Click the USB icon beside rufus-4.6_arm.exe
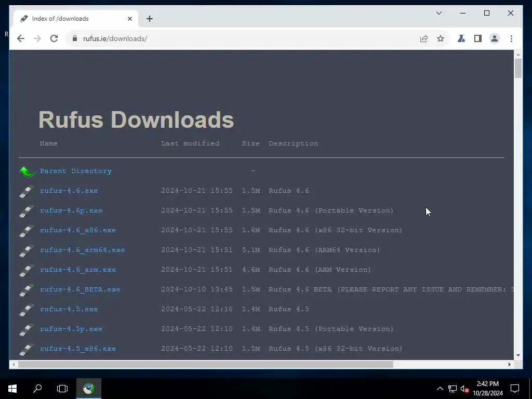 coord(26,270)
